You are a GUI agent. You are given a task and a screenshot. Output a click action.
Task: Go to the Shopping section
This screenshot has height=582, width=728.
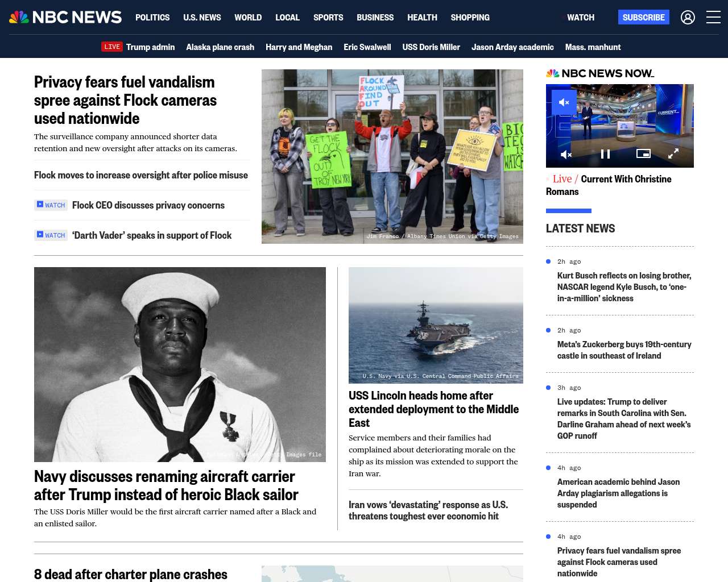point(470,18)
